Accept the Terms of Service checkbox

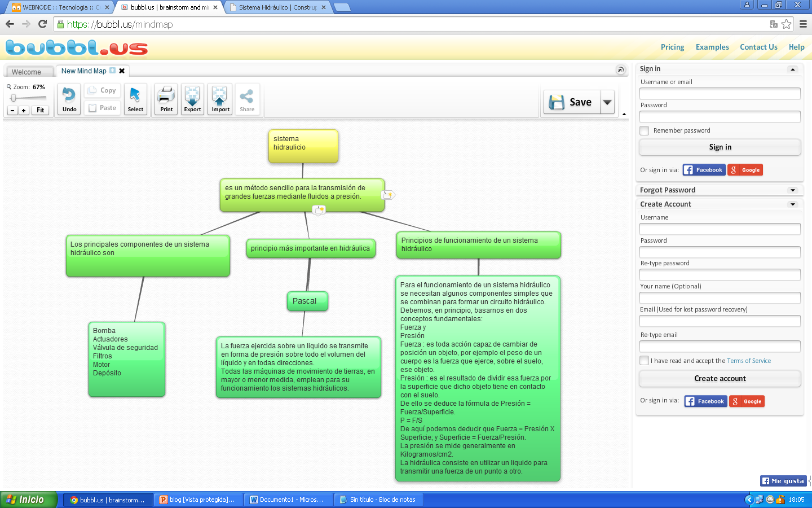pyautogui.click(x=645, y=361)
